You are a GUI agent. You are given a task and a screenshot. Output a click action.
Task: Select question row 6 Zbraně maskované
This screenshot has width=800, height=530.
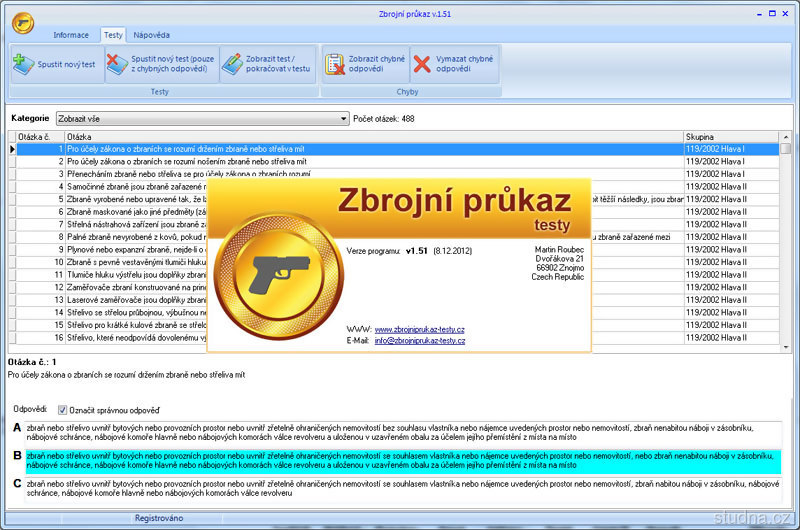[398, 212]
